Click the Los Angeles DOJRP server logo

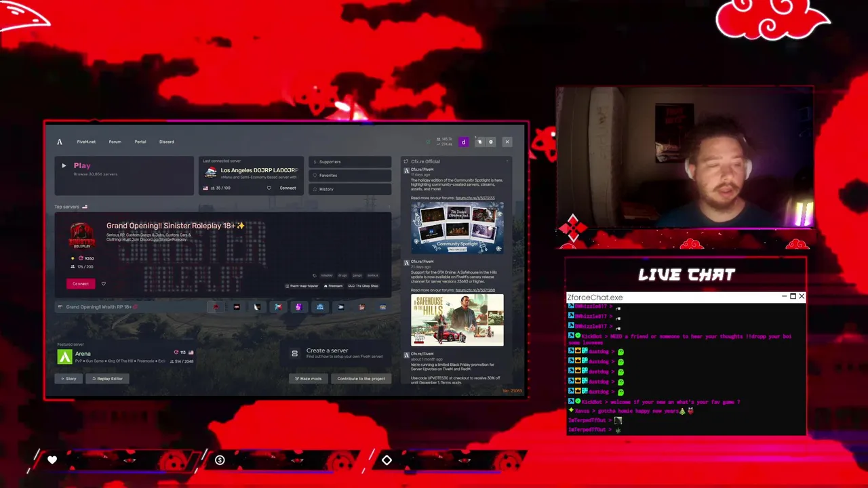(x=211, y=173)
